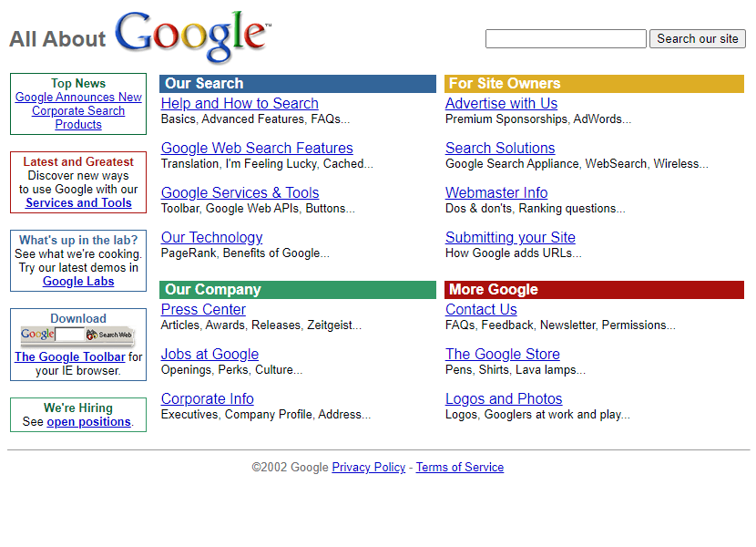Screen dimensions: 756x547
Task: Open Help and How to Search
Action: click(240, 103)
